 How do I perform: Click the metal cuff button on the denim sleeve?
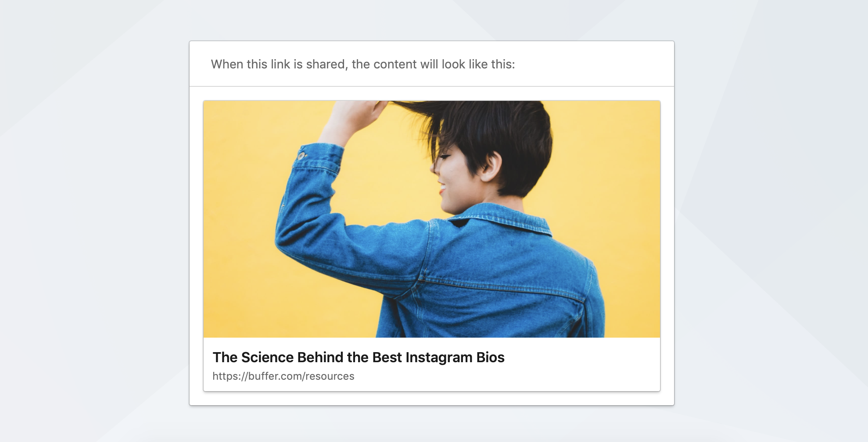[x=301, y=156]
